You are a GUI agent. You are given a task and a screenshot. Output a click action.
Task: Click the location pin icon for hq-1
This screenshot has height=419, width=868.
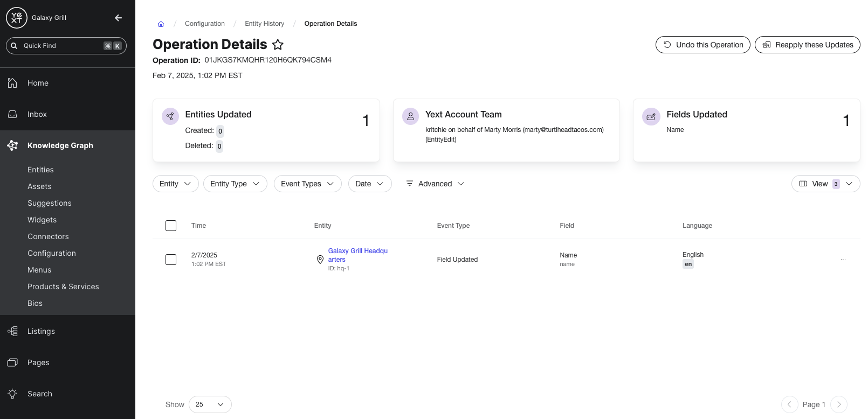(320, 260)
